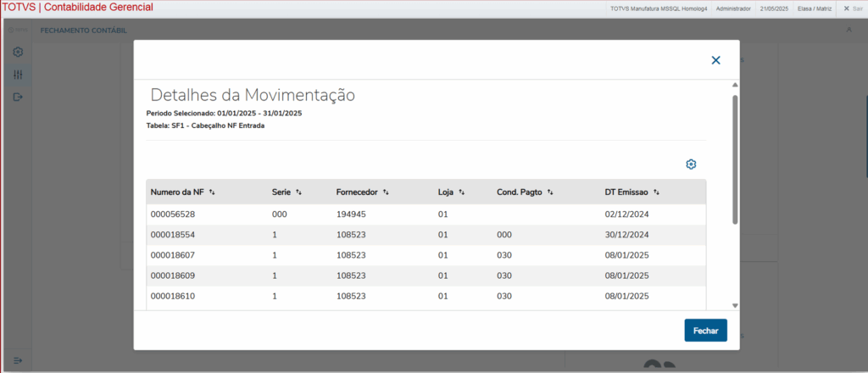Select NF number 000018610
The height and width of the screenshot is (373, 868).
click(173, 296)
